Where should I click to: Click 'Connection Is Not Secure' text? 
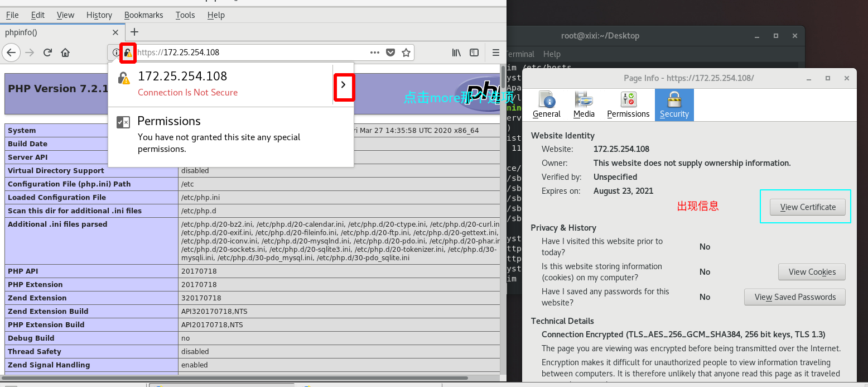tap(187, 92)
